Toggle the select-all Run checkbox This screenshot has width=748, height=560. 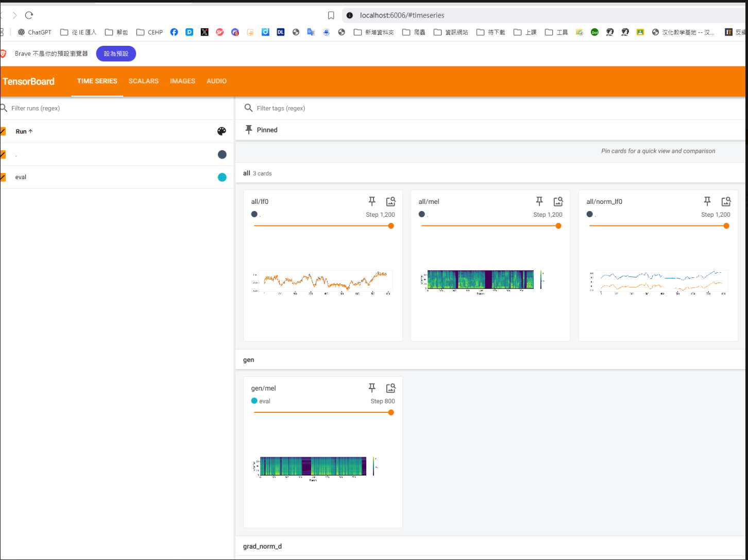[x=3, y=131]
